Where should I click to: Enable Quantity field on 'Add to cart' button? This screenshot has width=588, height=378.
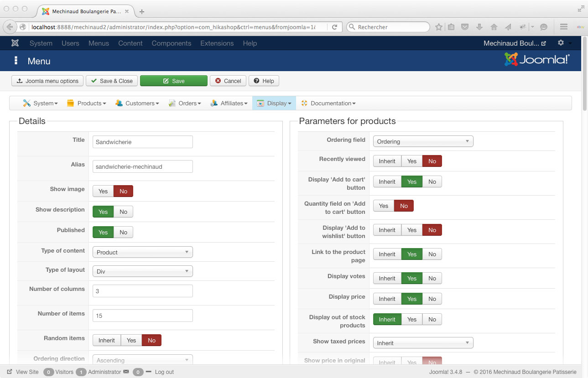click(x=384, y=206)
